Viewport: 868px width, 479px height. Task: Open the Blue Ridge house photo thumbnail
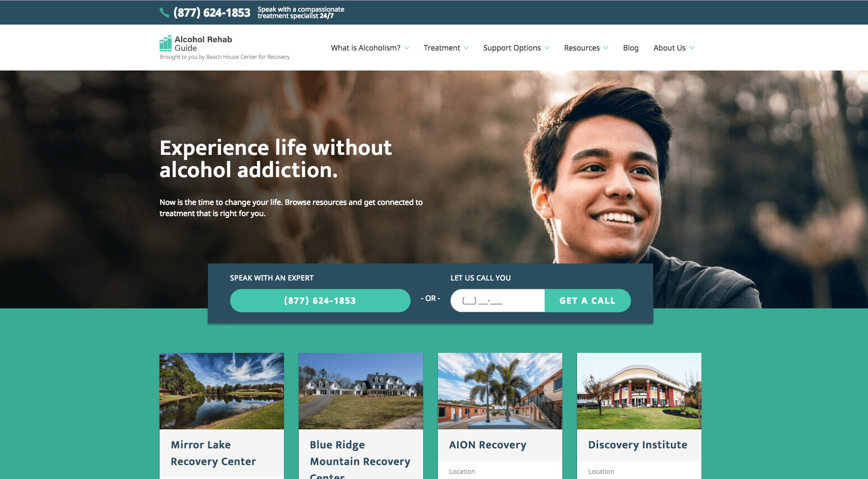click(361, 391)
